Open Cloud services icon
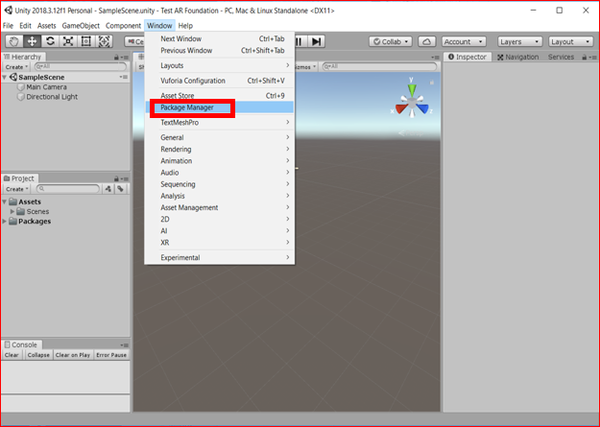Image resolution: width=600 pixels, height=427 pixels. (427, 41)
